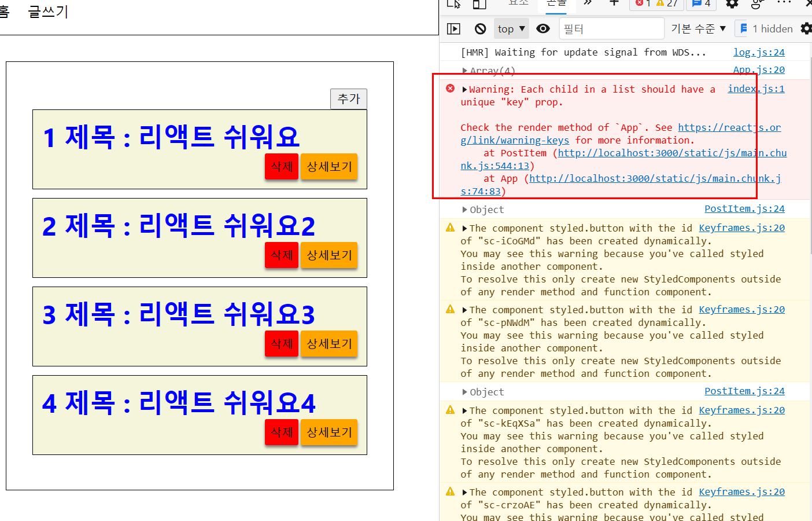Screen dimensions: 812x521
Task: Switch to the 요소 tab
Action: pos(519,3)
